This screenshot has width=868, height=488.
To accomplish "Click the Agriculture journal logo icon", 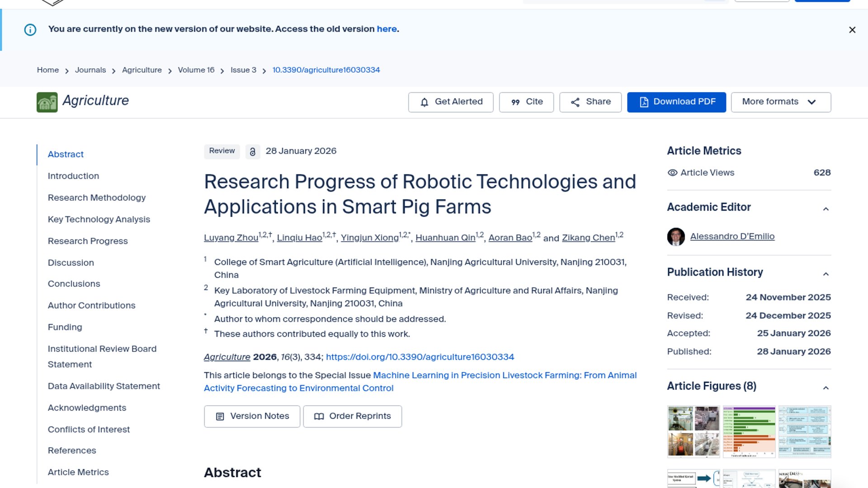I will coord(47,102).
